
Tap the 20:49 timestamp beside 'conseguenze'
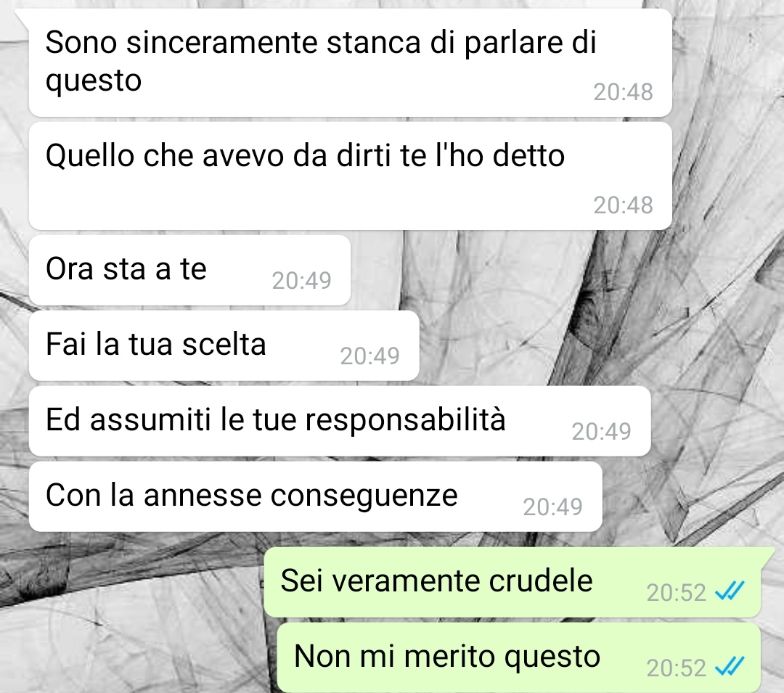(553, 507)
